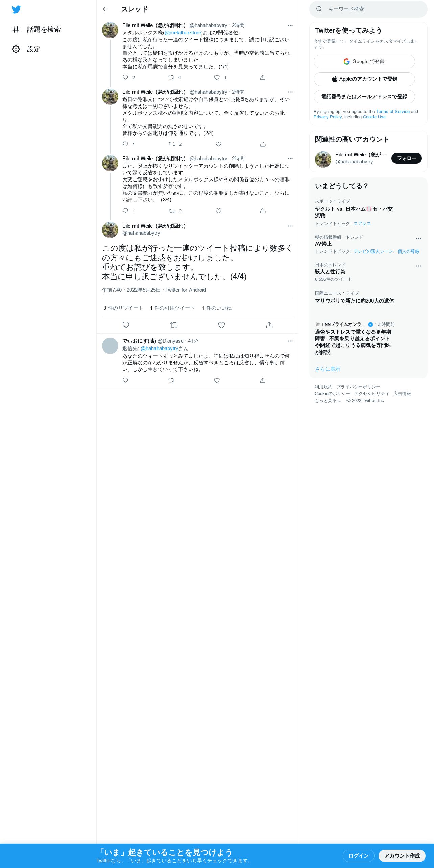Click さらに表示 under trends
This screenshot has width=434, height=868.
pos(328,369)
